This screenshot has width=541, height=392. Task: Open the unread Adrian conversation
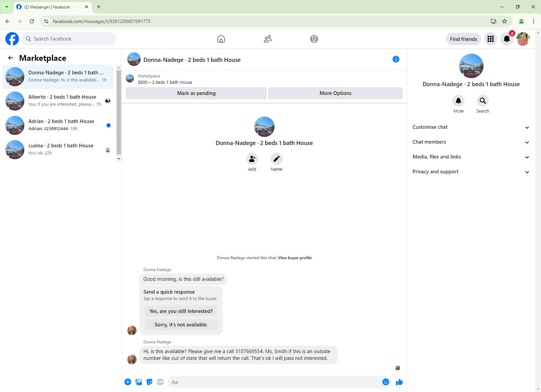click(58, 125)
